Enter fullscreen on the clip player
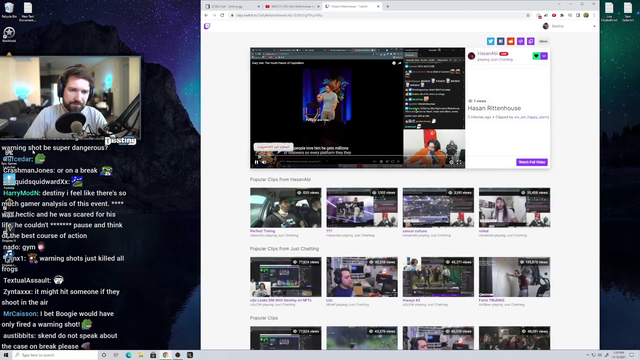The height and width of the screenshot is (360, 640). pos(459,162)
